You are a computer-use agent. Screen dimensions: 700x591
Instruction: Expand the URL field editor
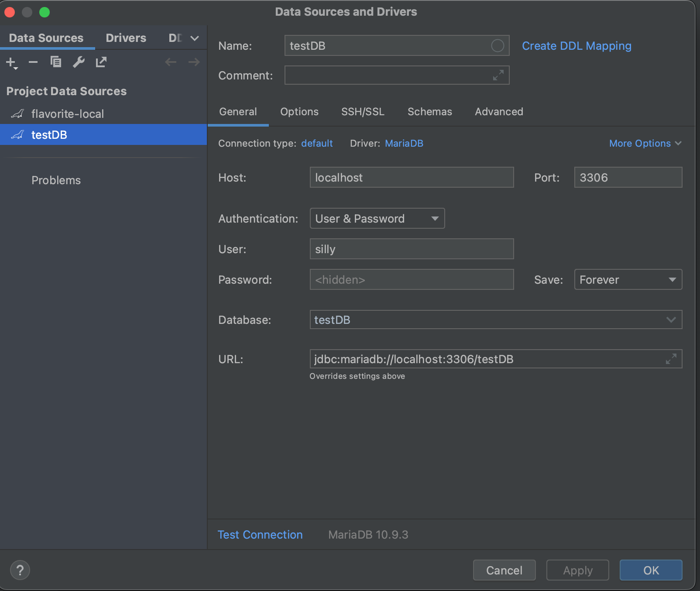click(x=671, y=359)
